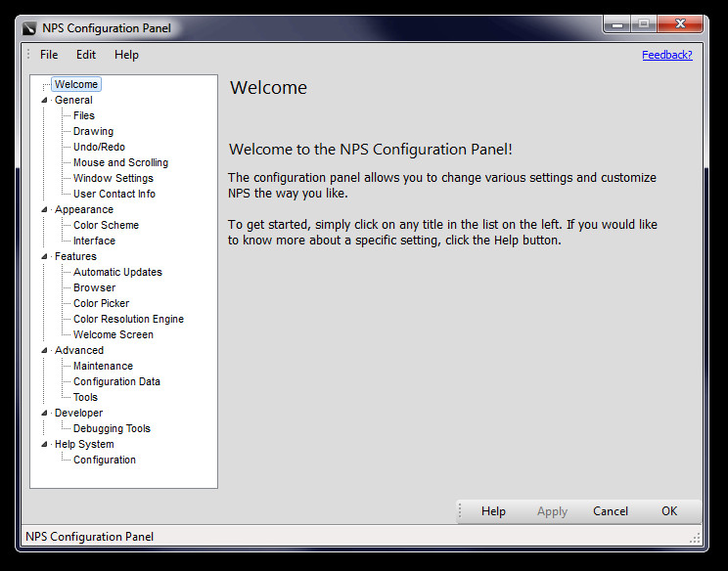Click the Help button at bottom

click(x=493, y=511)
